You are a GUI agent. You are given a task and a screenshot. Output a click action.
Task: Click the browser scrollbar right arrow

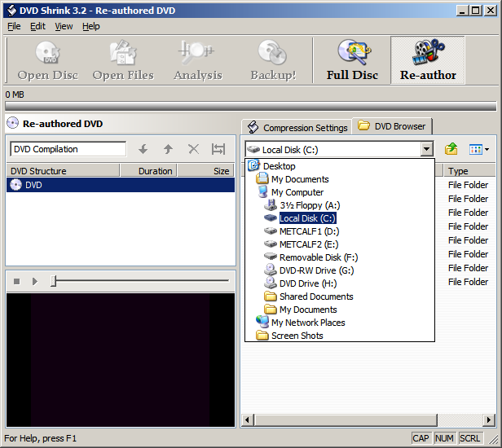pos(489,419)
